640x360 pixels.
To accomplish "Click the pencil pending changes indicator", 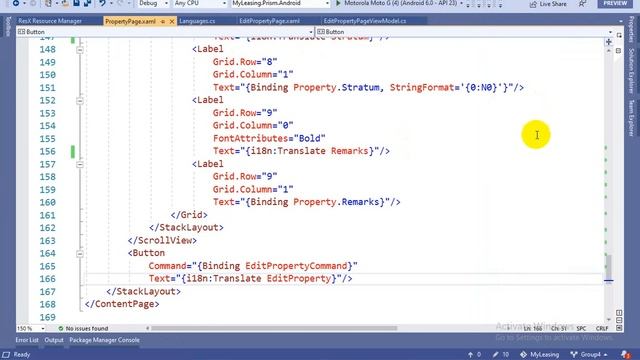I will [500, 354].
